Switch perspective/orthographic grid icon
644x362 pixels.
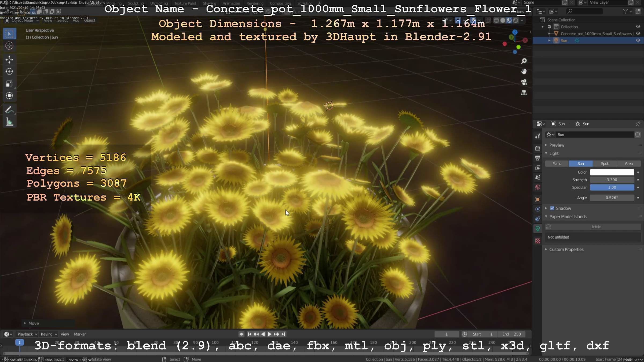pyautogui.click(x=524, y=93)
